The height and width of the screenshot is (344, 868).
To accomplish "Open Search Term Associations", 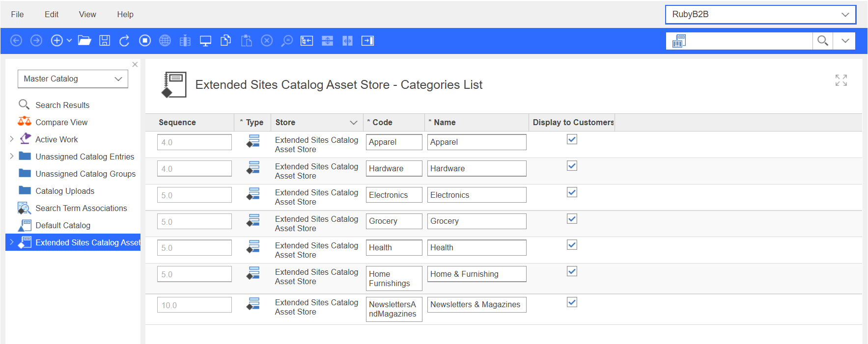I will pos(81,208).
